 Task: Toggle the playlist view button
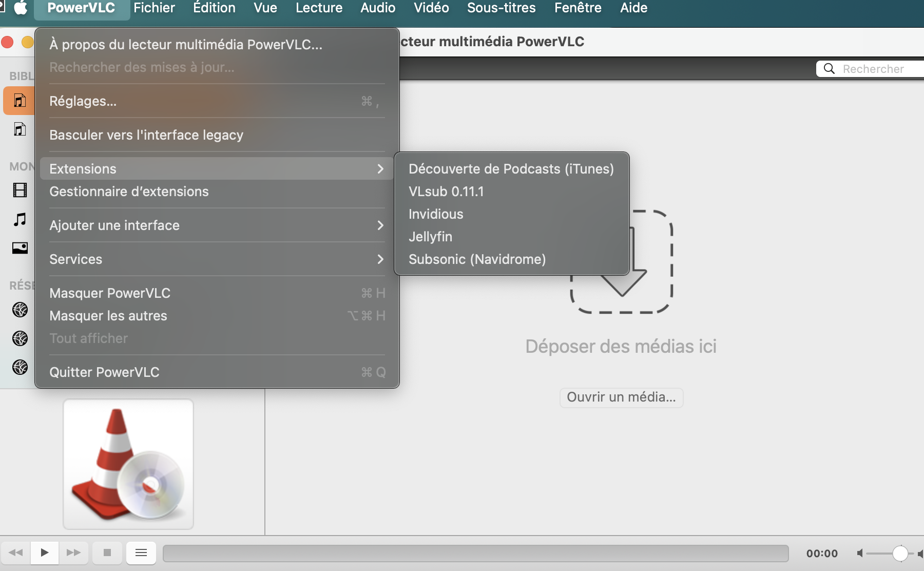click(x=141, y=553)
